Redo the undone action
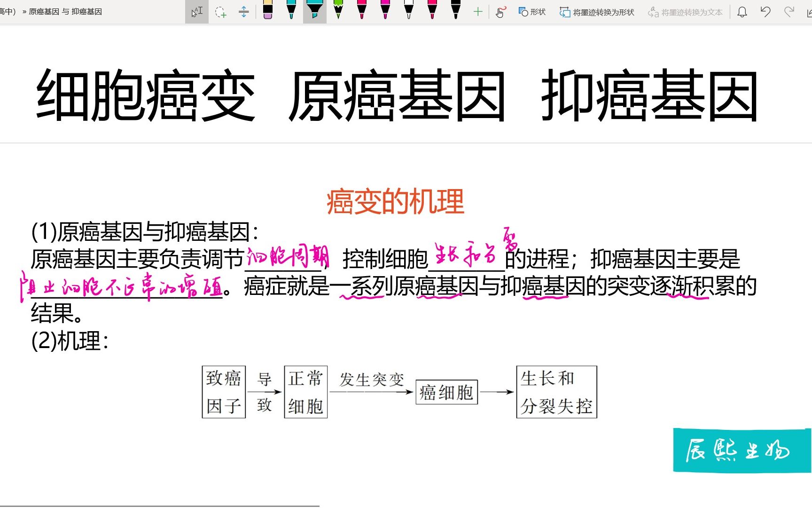This screenshot has width=812, height=508. pos(789,12)
